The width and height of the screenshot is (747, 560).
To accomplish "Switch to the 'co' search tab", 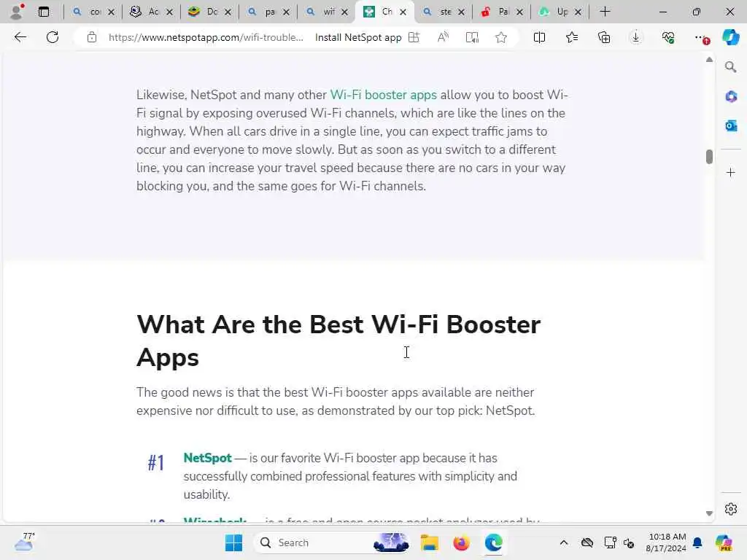I will [x=93, y=12].
